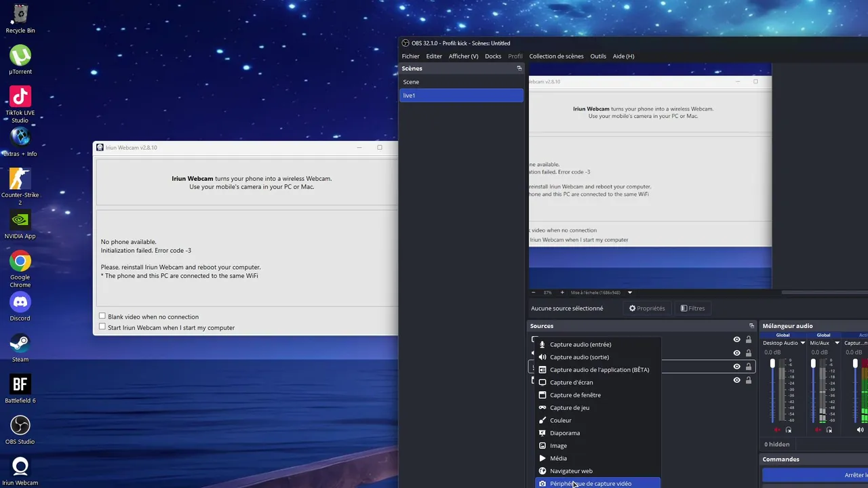
Task: Adjust the Captur... channel volume slider
Action: [x=855, y=390]
